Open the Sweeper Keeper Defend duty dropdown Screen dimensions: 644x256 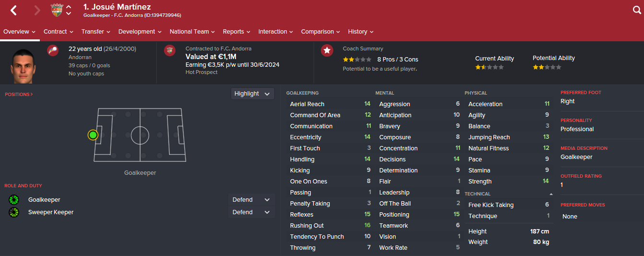coord(251,212)
